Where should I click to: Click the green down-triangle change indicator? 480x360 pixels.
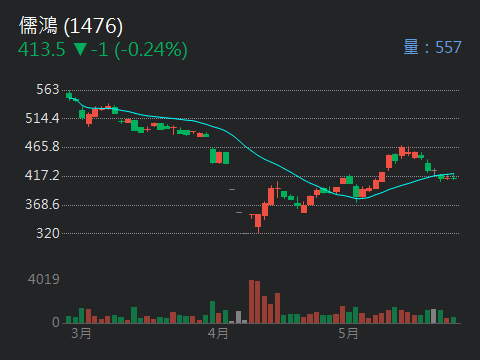pos(80,49)
